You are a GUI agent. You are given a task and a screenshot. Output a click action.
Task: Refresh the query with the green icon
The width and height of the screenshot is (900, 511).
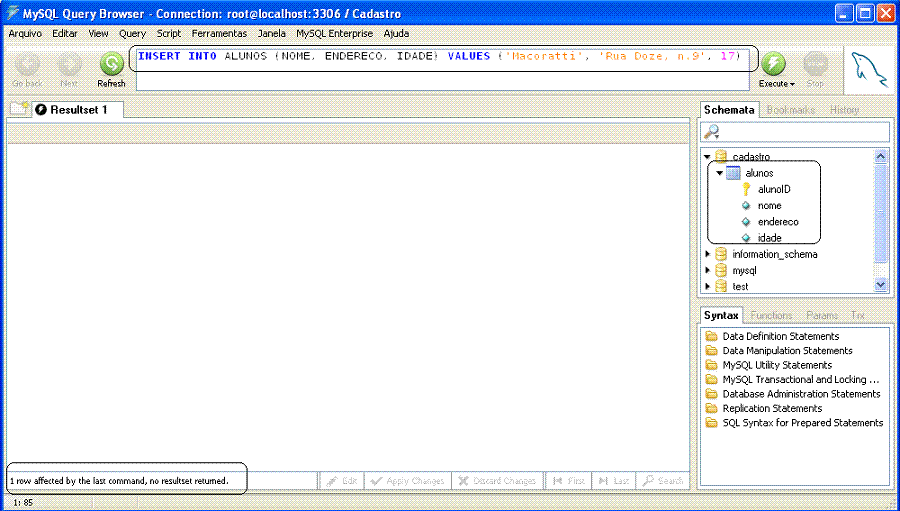tap(111, 64)
